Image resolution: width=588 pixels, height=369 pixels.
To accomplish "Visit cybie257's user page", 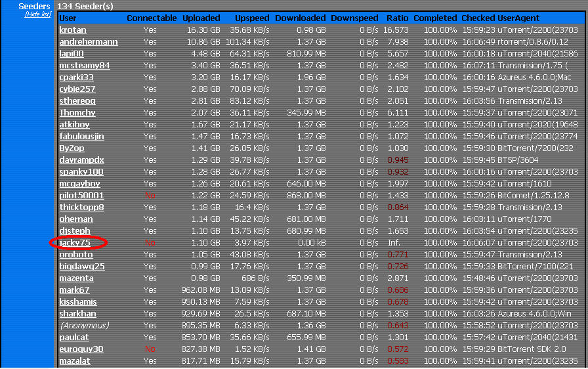I will [x=77, y=89].
